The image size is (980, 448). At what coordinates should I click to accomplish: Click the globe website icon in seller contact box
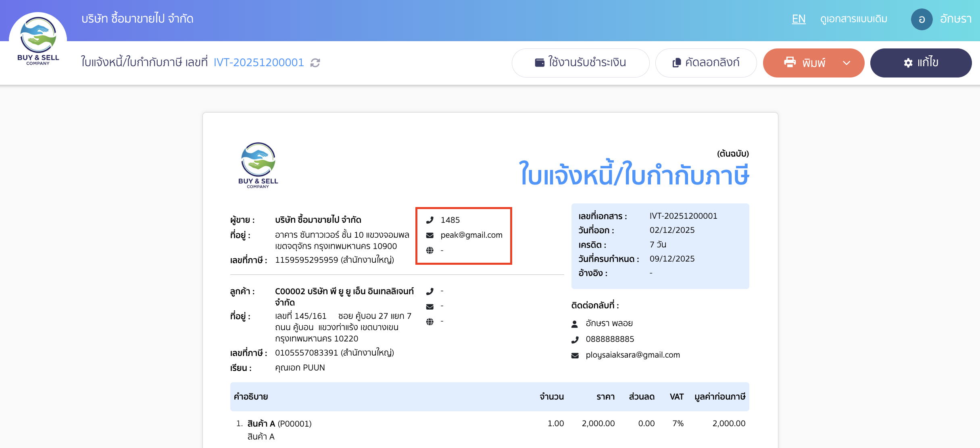[x=430, y=250]
